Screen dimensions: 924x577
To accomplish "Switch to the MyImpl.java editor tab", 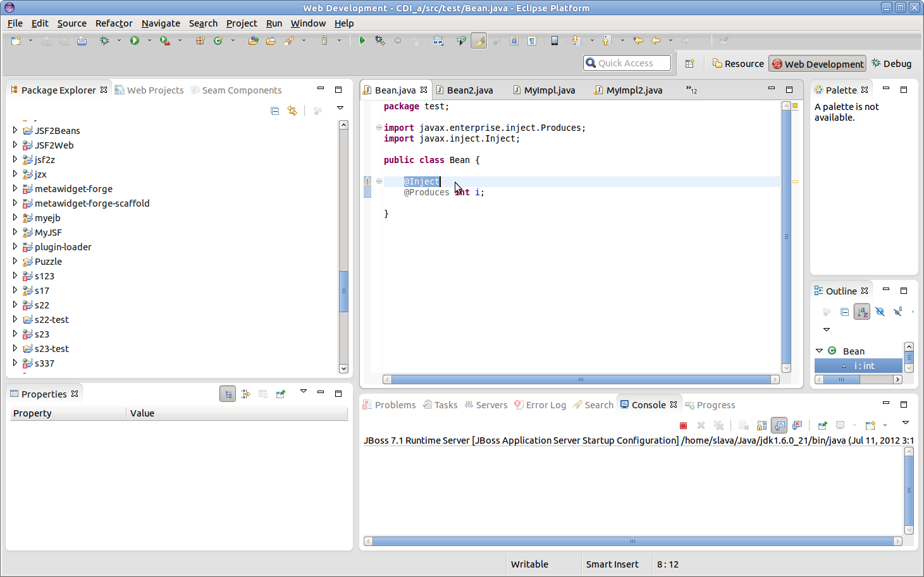I will click(549, 90).
